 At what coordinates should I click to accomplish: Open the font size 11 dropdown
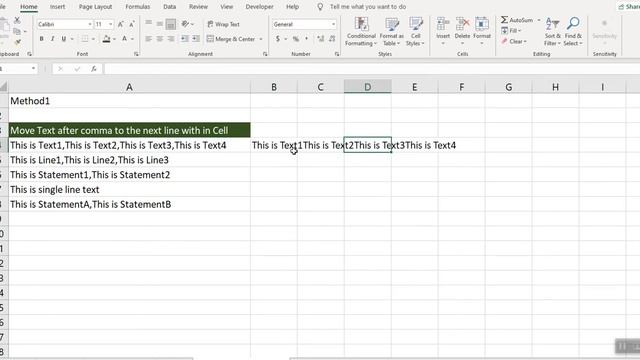[110, 24]
